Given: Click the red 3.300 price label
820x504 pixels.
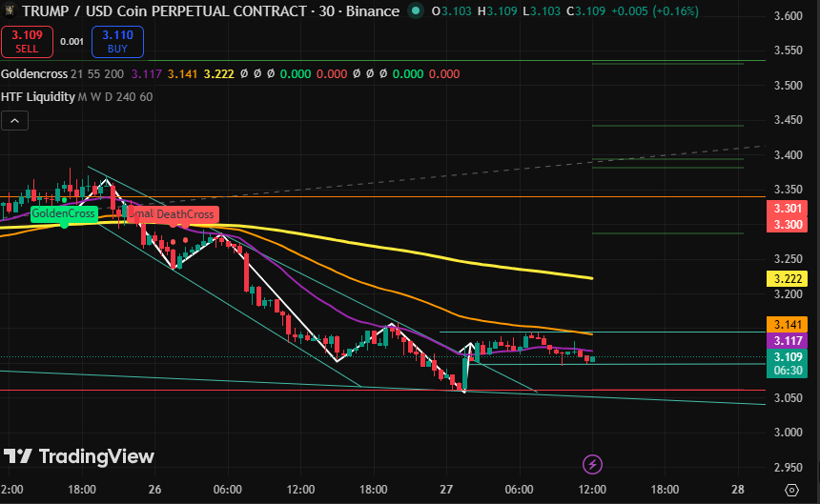Looking at the screenshot, I should tap(787, 225).
